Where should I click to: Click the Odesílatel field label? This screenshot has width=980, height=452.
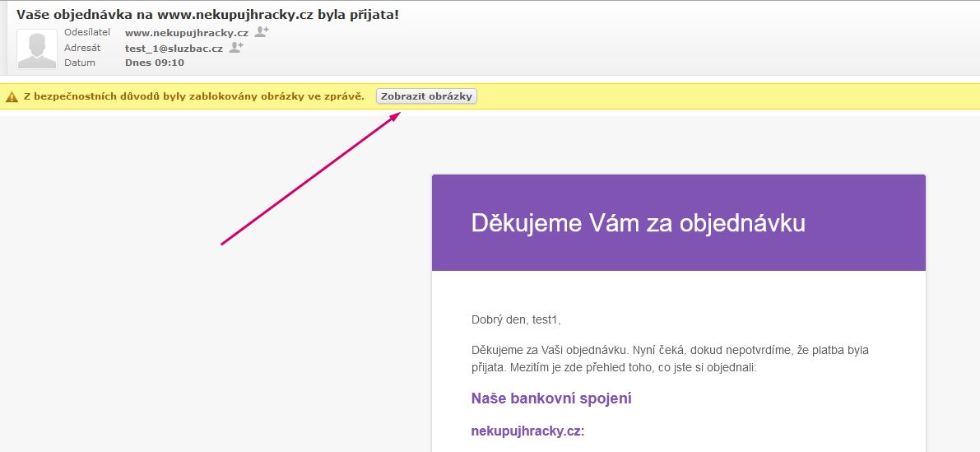(87, 32)
